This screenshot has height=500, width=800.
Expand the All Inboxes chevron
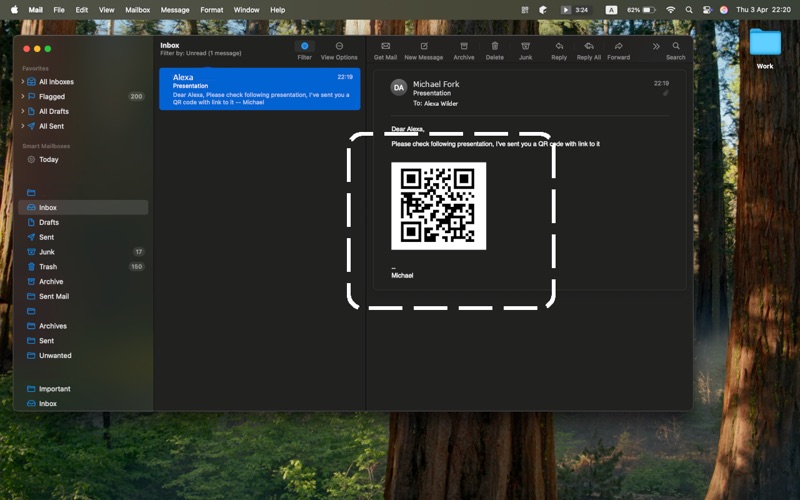point(22,82)
